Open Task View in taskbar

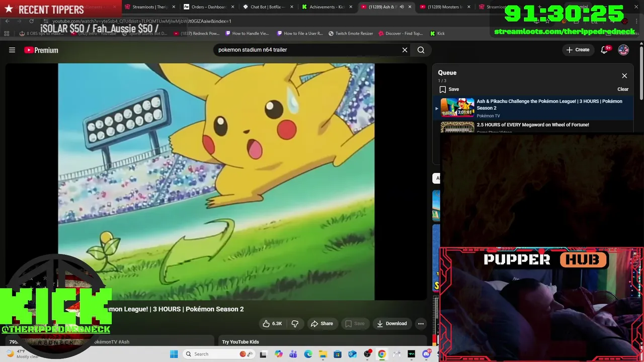[x=263, y=354]
